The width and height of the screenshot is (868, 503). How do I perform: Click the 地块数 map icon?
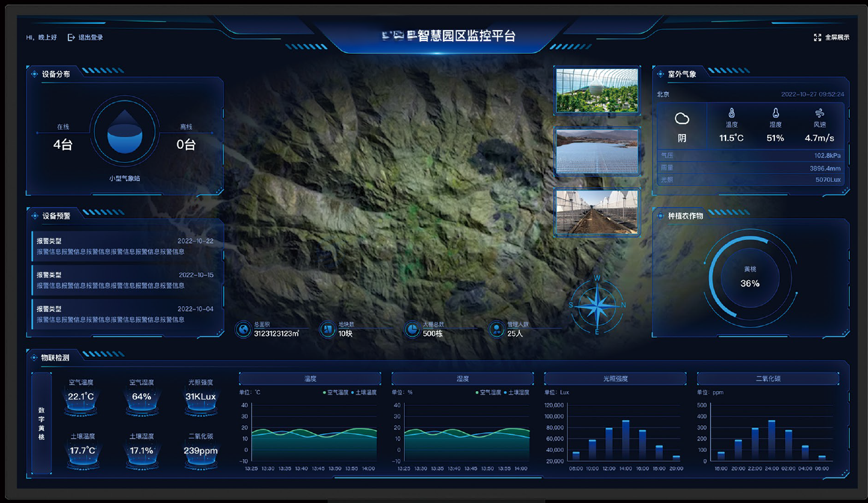click(328, 329)
